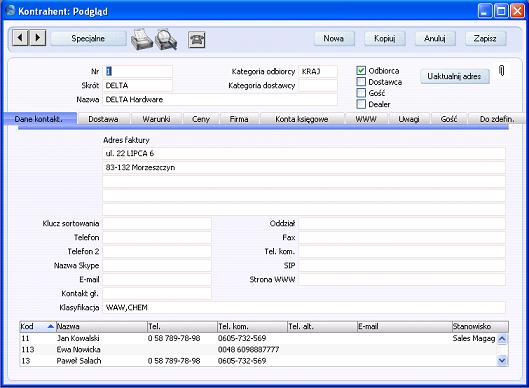
Task: Click the E-mail input field
Action: point(157,279)
